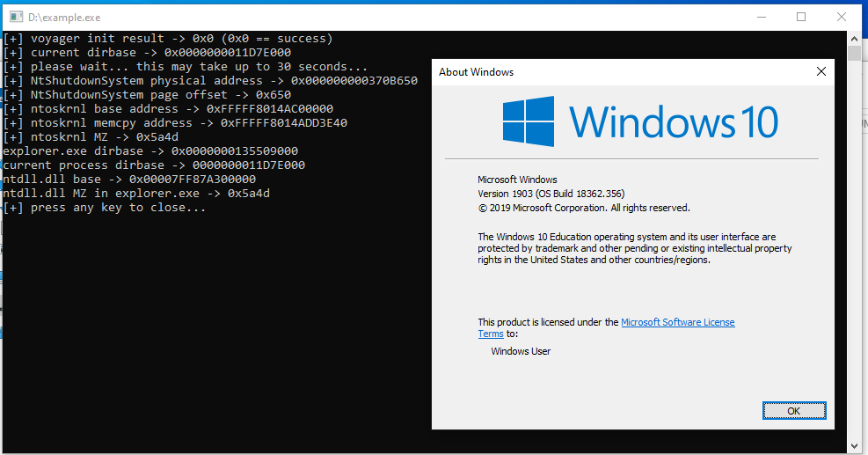
Task: Click the console icon beside D:\example.exe title
Action: coord(12,17)
